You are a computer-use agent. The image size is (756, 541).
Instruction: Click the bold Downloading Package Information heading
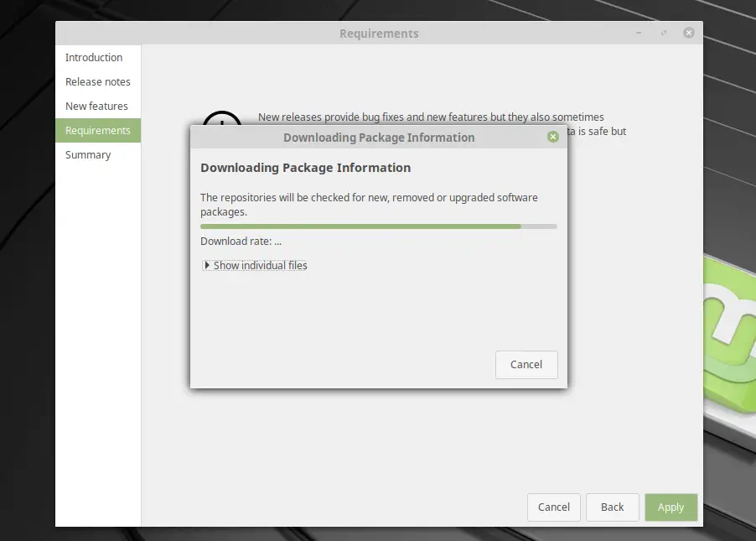pos(306,168)
